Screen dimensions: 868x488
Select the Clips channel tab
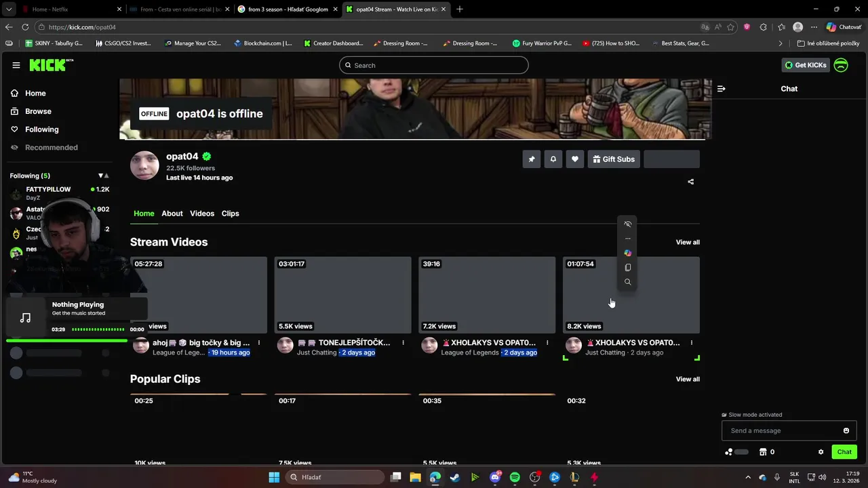click(x=231, y=213)
